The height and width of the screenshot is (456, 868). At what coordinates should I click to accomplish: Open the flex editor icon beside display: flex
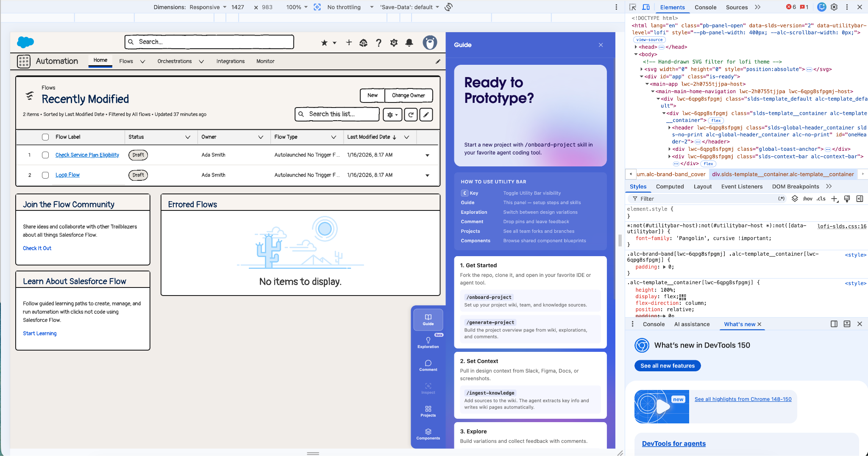[x=682, y=297]
